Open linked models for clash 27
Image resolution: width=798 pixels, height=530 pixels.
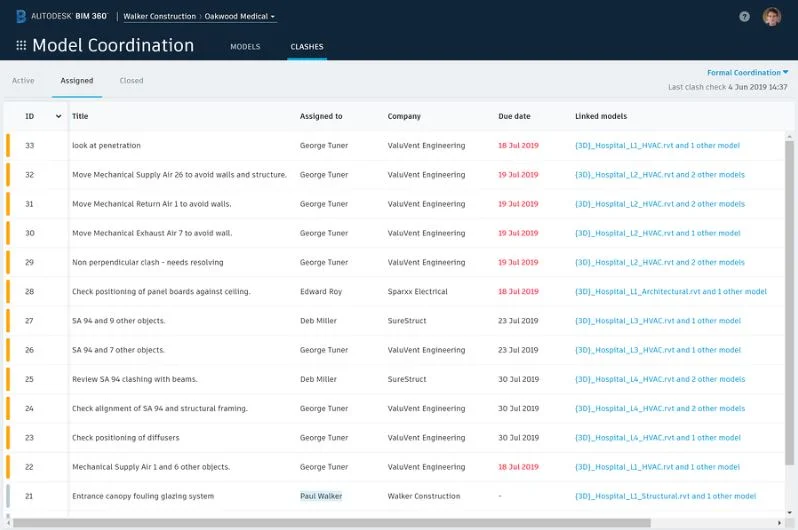(658, 321)
